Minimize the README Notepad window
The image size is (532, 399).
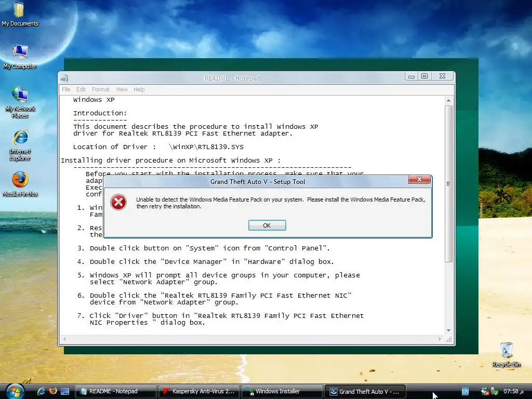(x=411, y=76)
